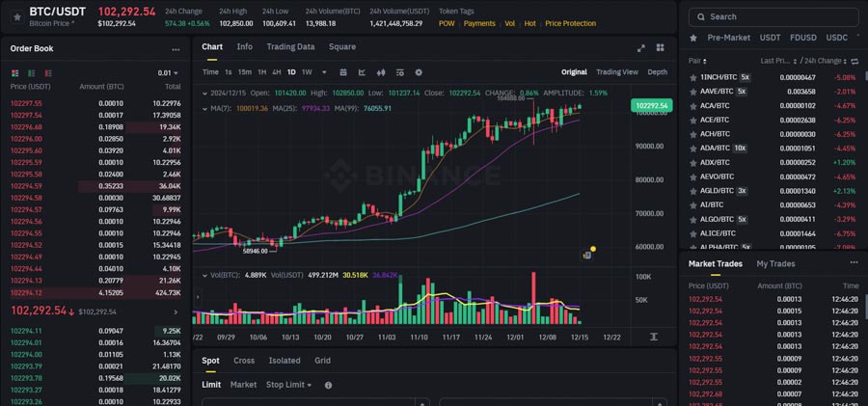Show both buy and sell orders
This screenshot has width=868, height=406.
click(14, 73)
